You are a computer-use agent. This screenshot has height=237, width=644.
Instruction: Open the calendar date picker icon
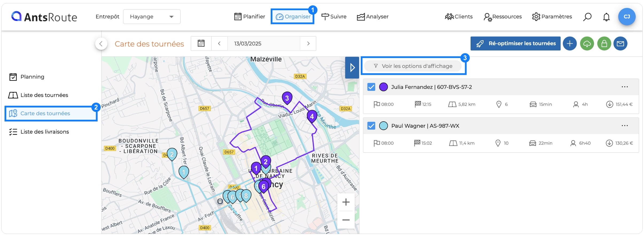click(201, 43)
